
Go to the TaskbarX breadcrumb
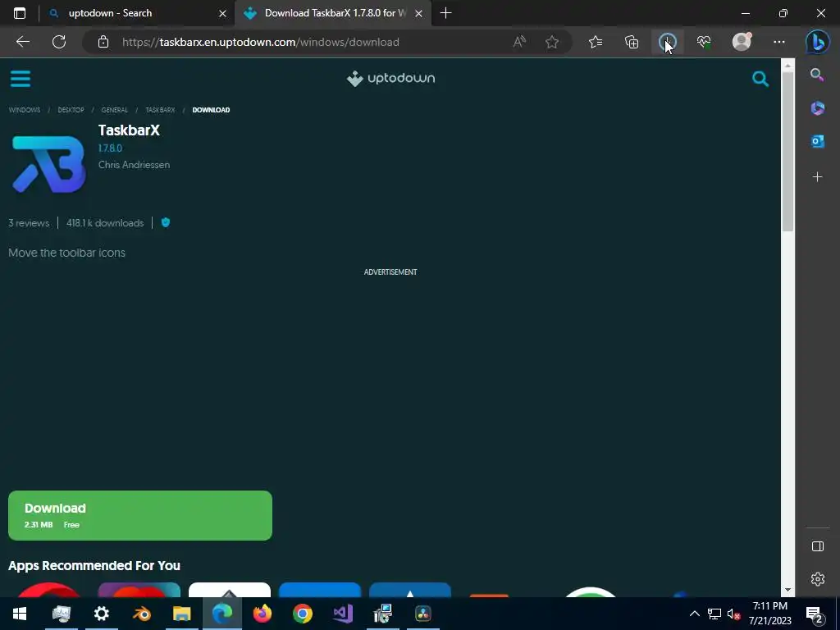click(x=160, y=110)
